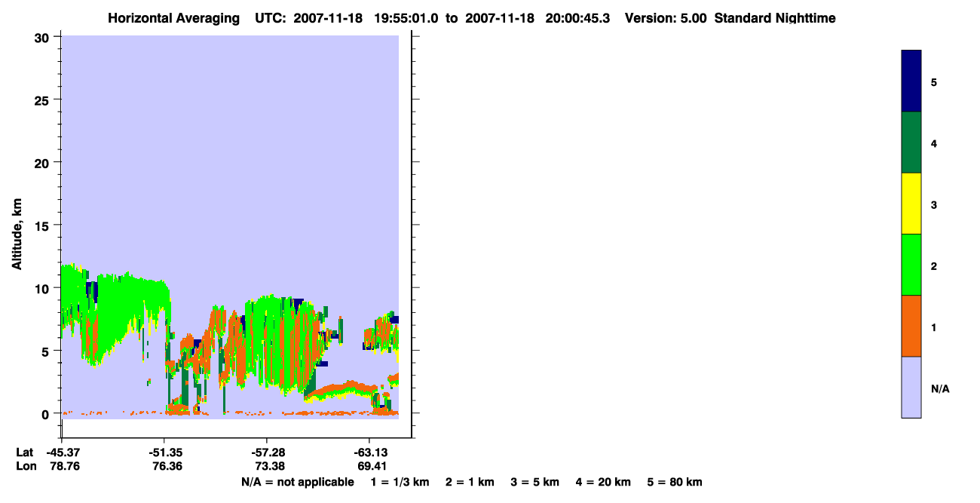
Task: Click the colorbar label "5"
Action: coord(934,81)
